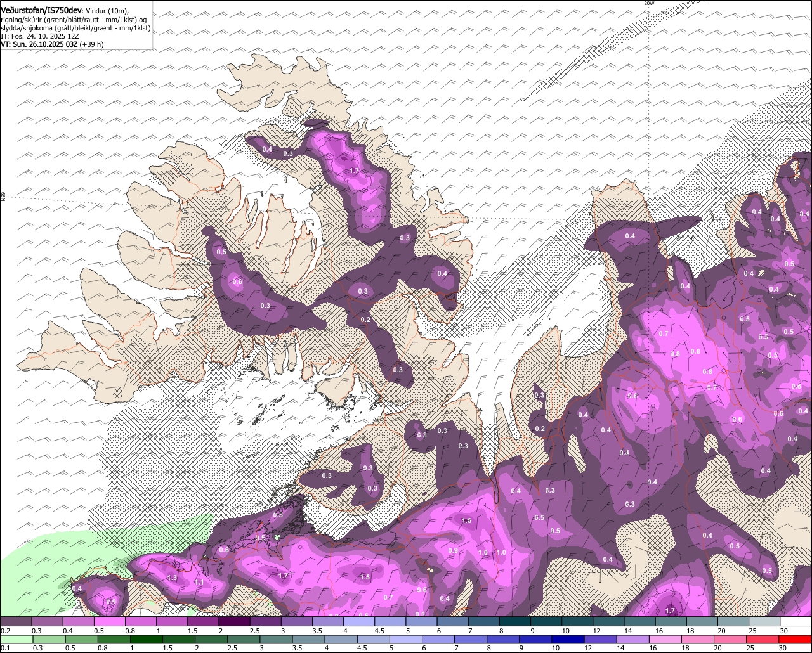
Task: Click the Veðurstofan/IS750dev title text
Action: [x=41, y=11]
